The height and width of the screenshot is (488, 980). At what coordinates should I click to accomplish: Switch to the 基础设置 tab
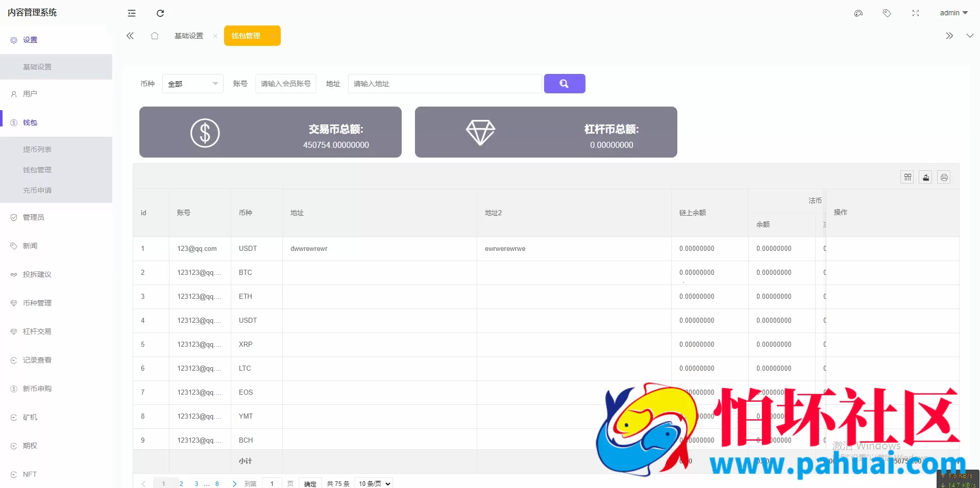click(x=189, y=36)
